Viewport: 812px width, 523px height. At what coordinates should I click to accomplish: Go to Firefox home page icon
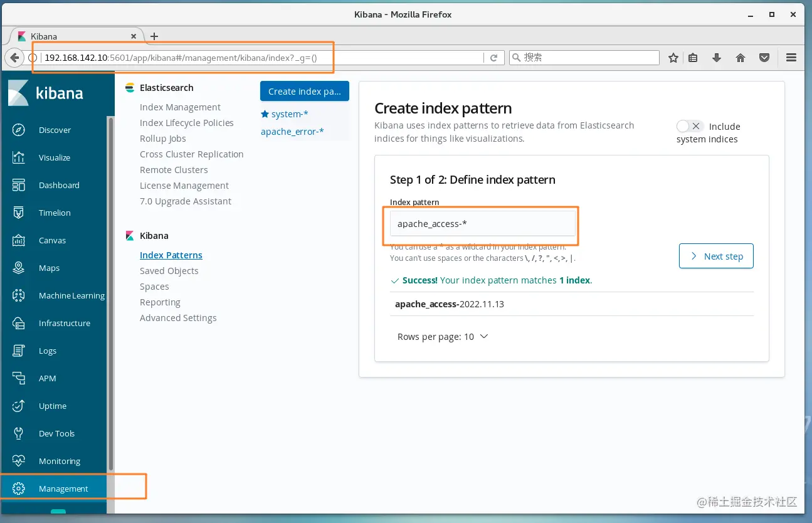(x=741, y=58)
